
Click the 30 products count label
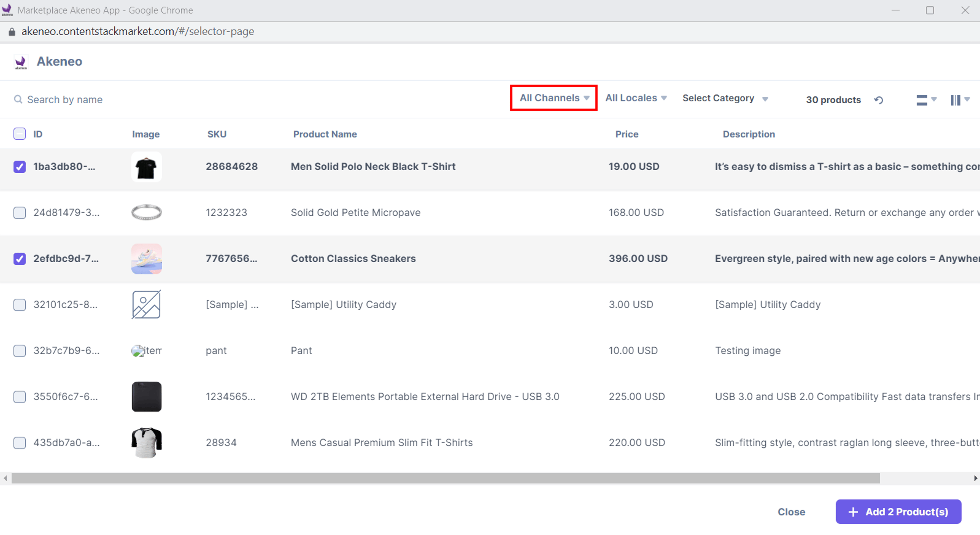(833, 100)
